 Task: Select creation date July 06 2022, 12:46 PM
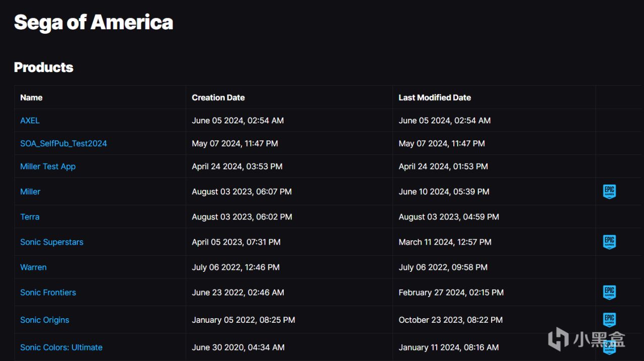click(235, 267)
